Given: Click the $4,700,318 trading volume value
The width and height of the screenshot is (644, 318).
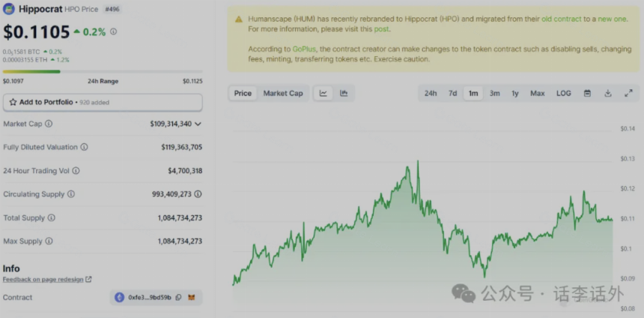Looking at the screenshot, I should tap(185, 171).
